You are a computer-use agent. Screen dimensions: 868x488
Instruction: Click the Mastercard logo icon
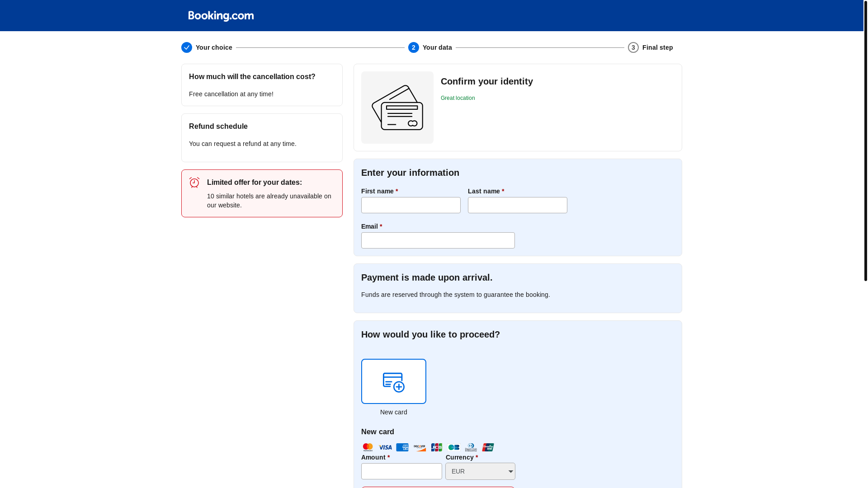coord(368,447)
